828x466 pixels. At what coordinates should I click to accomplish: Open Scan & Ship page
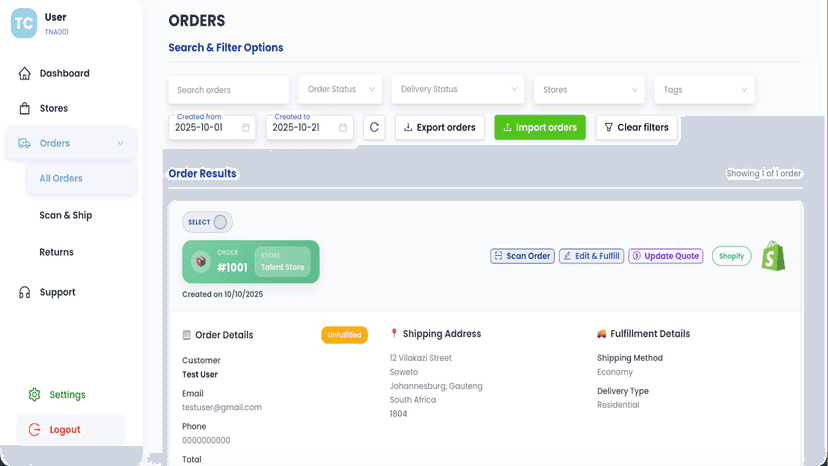click(x=65, y=215)
